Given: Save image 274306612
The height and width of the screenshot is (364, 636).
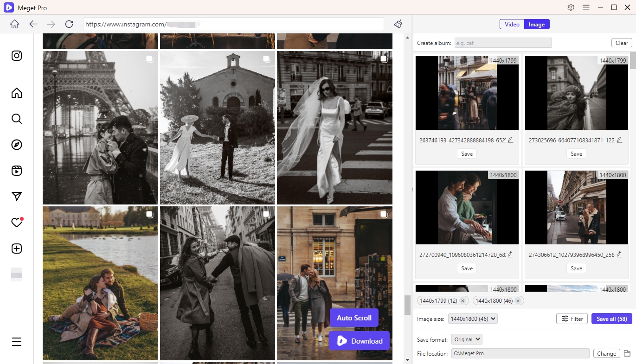Looking at the screenshot, I should (577, 268).
